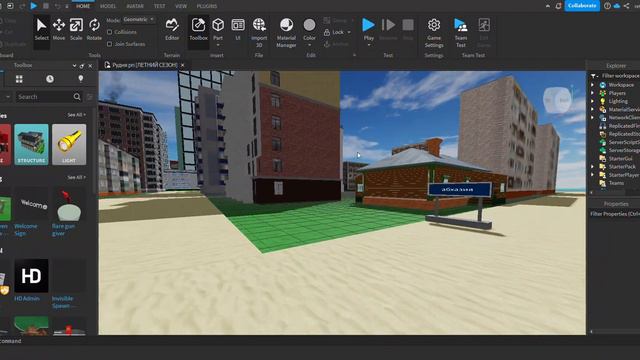Select the LIGHT category thumbnail

69,144
